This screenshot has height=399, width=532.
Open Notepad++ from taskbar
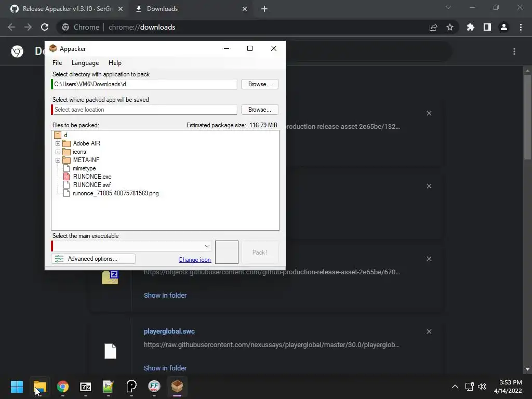[108, 387]
